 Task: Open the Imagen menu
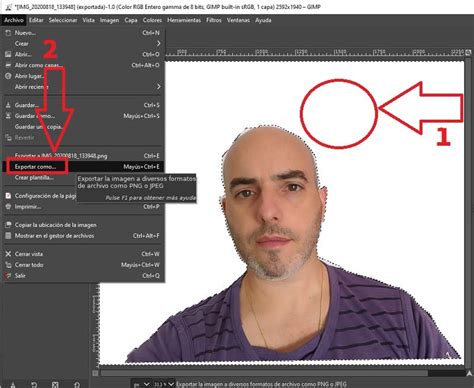pos(109,20)
